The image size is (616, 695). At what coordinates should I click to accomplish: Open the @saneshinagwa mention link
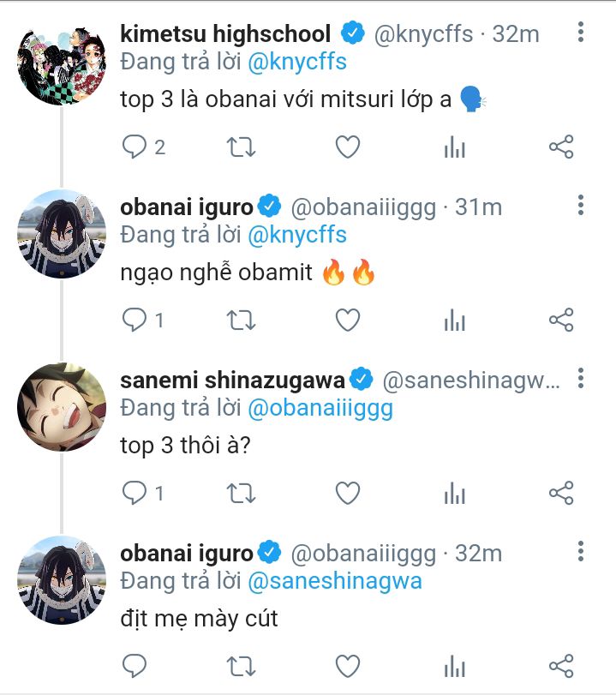tap(335, 582)
